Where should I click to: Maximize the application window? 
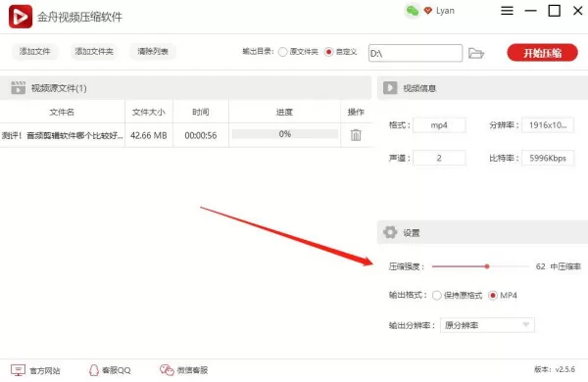(x=555, y=11)
